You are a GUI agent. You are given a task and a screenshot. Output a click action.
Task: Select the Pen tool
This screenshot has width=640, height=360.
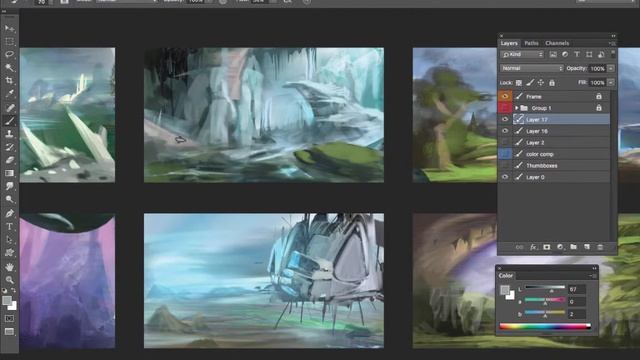tap(9, 213)
